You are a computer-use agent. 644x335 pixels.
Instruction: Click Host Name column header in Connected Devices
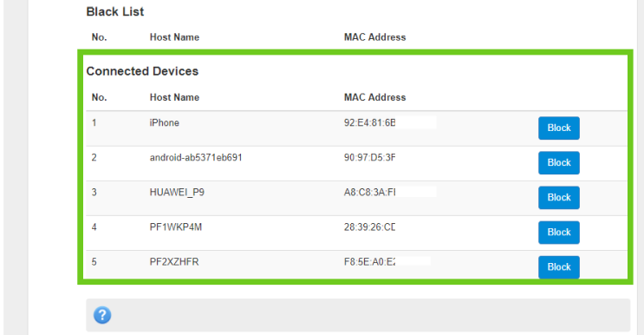coord(174,97)
